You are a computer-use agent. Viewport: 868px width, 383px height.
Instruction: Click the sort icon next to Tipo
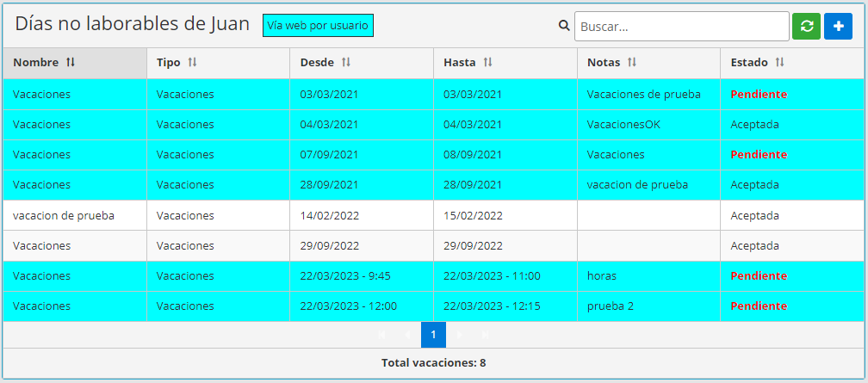[192, 63]
